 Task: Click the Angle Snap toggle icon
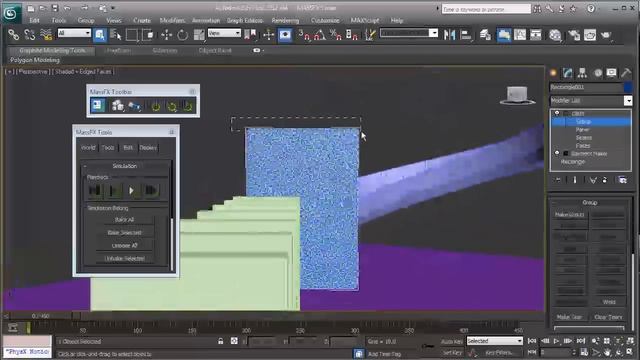pos(320,35)
